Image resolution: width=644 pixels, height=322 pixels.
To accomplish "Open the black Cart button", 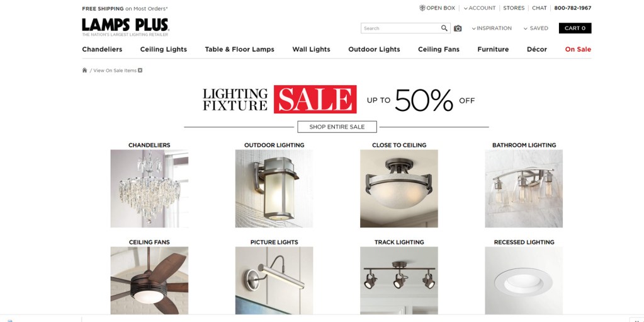I will coord(575,28).
